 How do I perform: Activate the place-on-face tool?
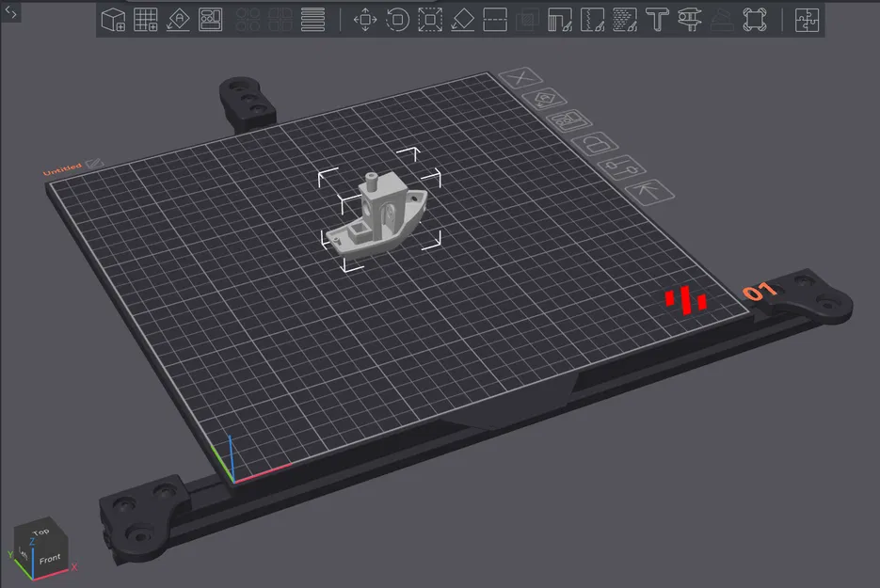(463, 19)
